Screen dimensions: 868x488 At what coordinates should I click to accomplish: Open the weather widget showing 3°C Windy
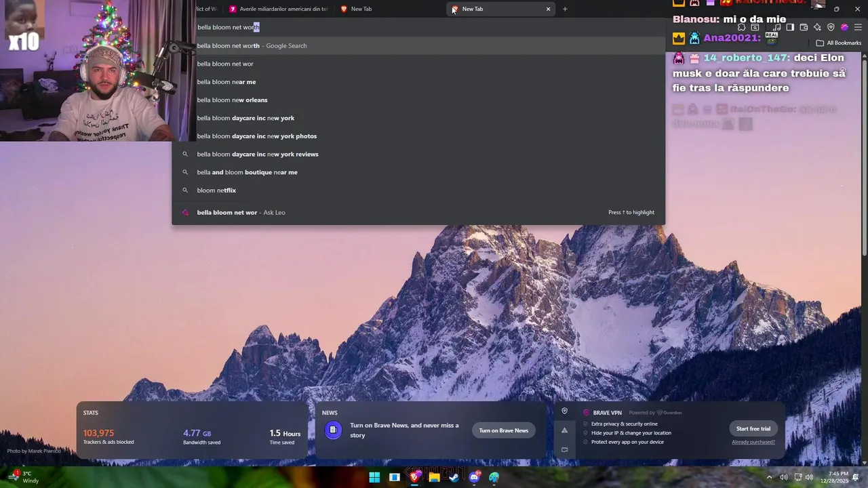[24, 477]
